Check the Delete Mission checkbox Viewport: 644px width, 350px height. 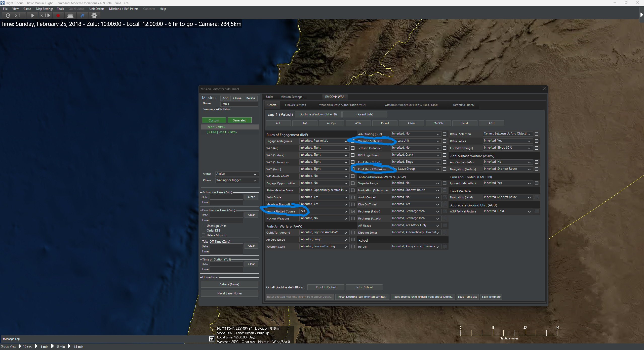tap(204, 235)
